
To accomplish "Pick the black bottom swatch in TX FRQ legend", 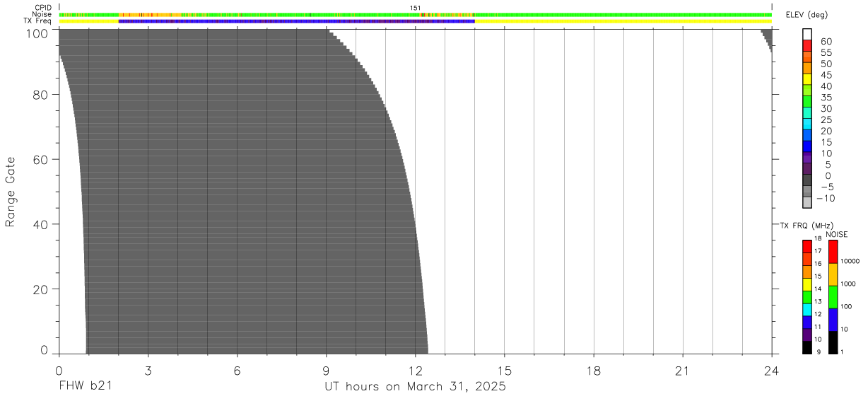I will pyautogui.click(x=807, y=347).
